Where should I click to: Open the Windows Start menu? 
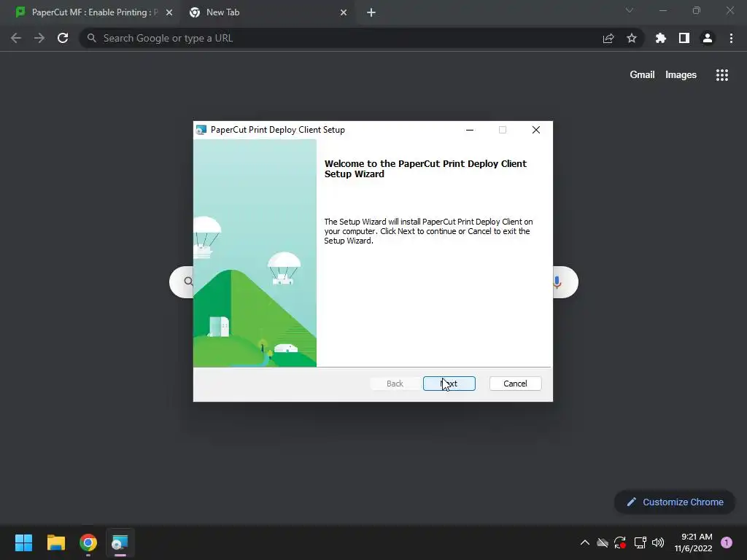(24, 542)
